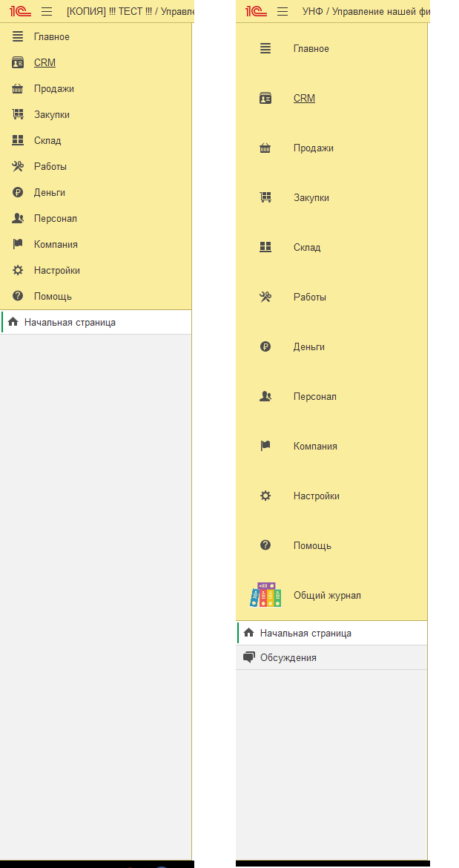The width and height of the screenshot is (459, 868).
Task: Select Компания flag icon in КОПИЯ ТЕСТ window
Action: (x=18, y=244)
